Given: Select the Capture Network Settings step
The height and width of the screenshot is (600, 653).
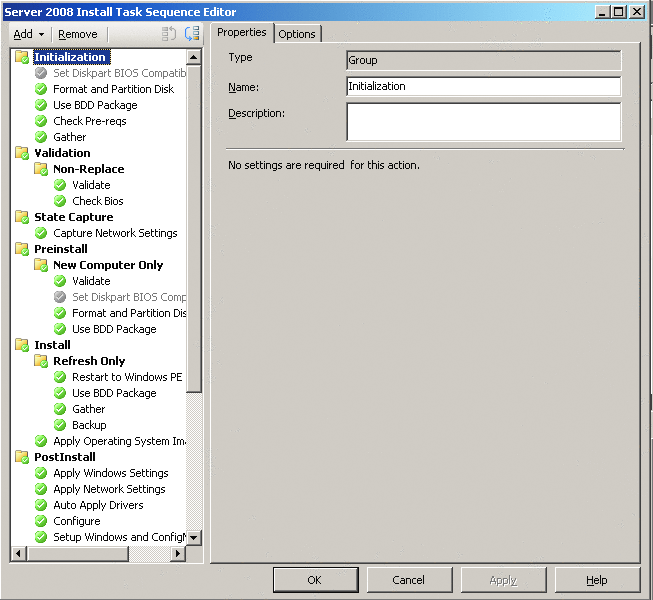Looking at the screenshot, I should (115, 233).
